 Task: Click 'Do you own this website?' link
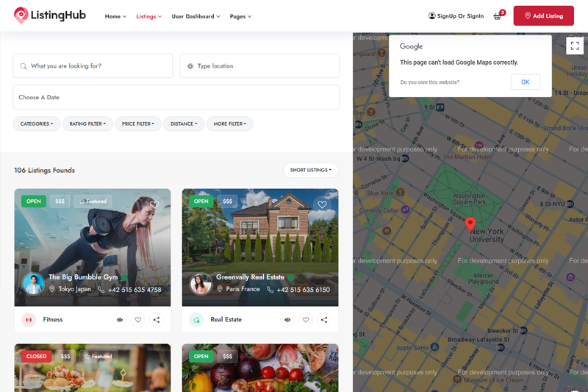(430, 82)
